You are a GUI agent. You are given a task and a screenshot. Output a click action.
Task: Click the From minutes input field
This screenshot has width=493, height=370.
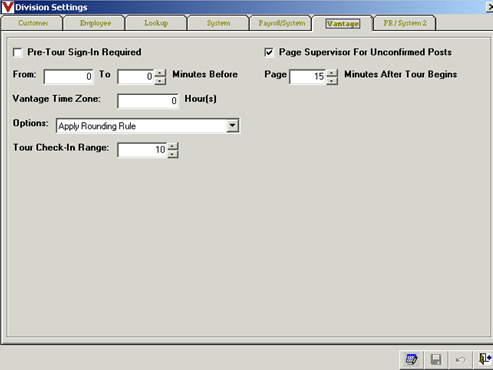pyautogui.click(x=68, y=77)
